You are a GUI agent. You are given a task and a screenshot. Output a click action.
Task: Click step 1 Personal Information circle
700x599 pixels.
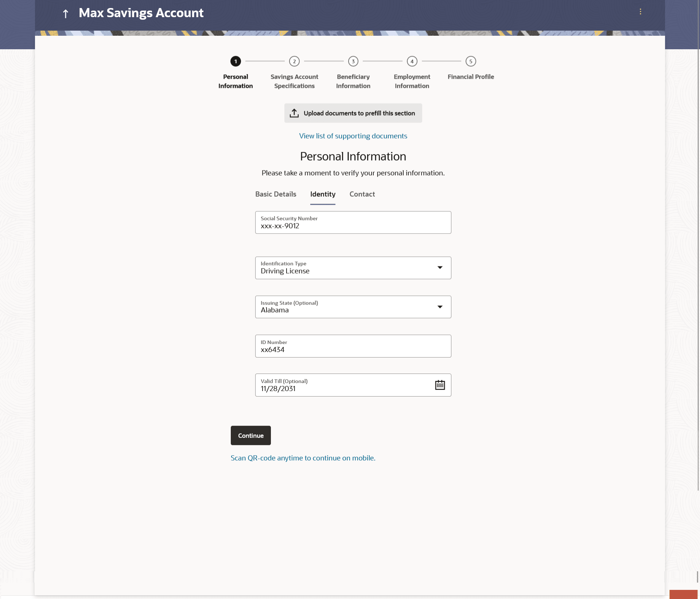tap(236, 61)
